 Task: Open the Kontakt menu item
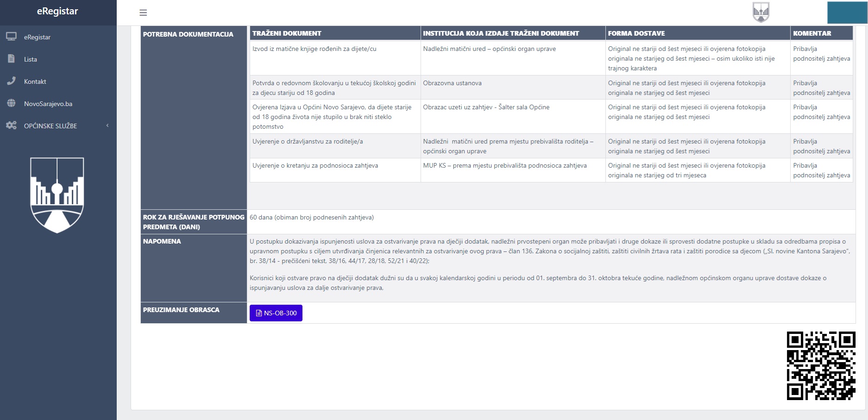tap(35, 81)
